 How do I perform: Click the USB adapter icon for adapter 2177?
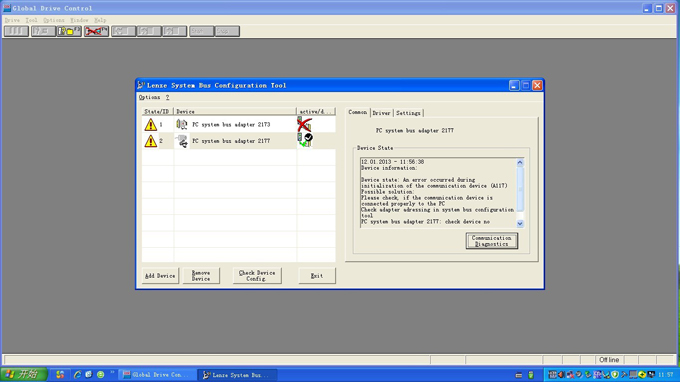pos(182,141)
